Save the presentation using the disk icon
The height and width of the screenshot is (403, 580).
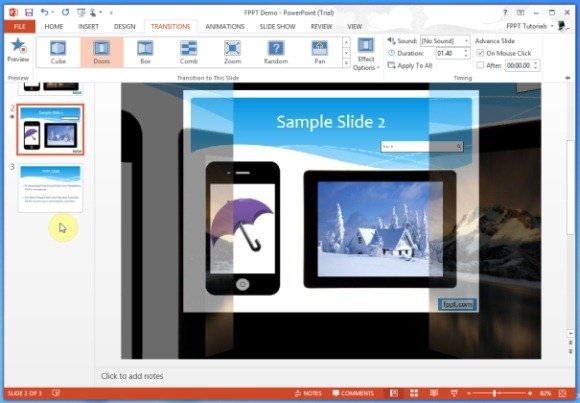click(29, 12)
